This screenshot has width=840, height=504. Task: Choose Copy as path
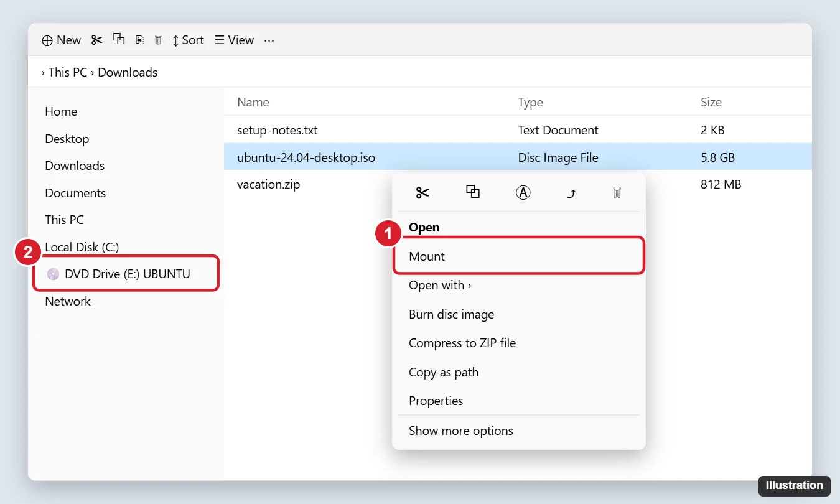(x=518, y=372)
